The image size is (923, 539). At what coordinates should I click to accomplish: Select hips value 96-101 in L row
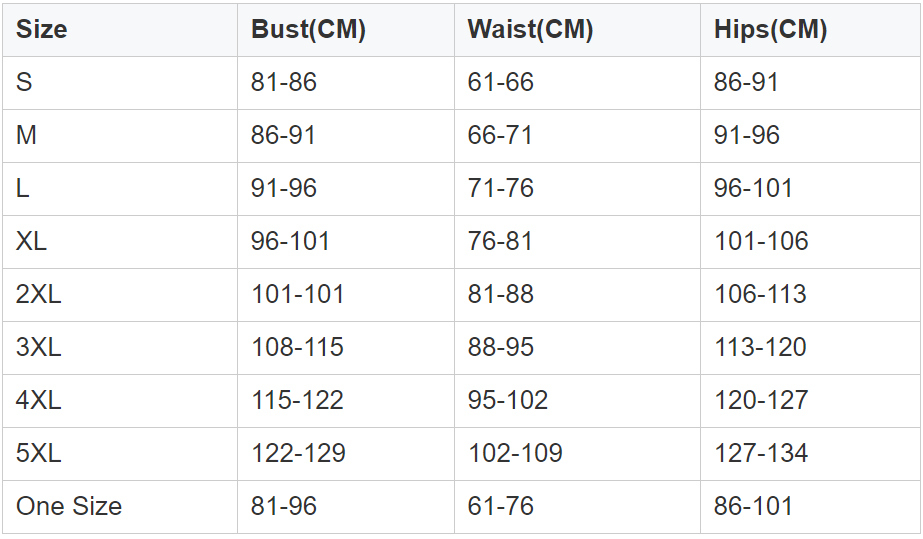(x=753, y=188)
